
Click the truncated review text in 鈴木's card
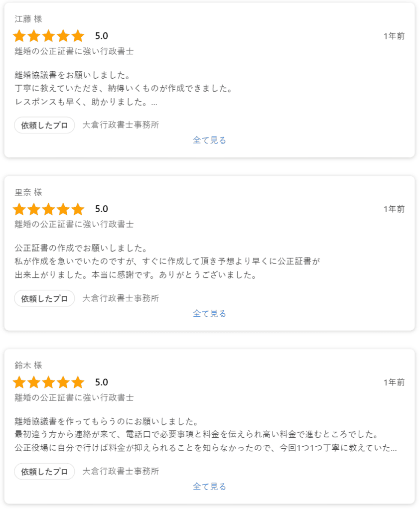(205, 448)
